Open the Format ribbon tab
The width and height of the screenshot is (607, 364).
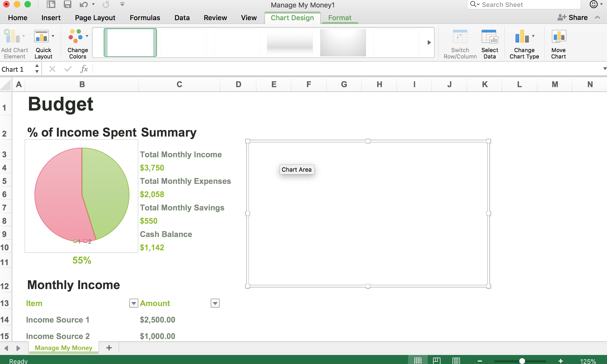coord(340,18)
